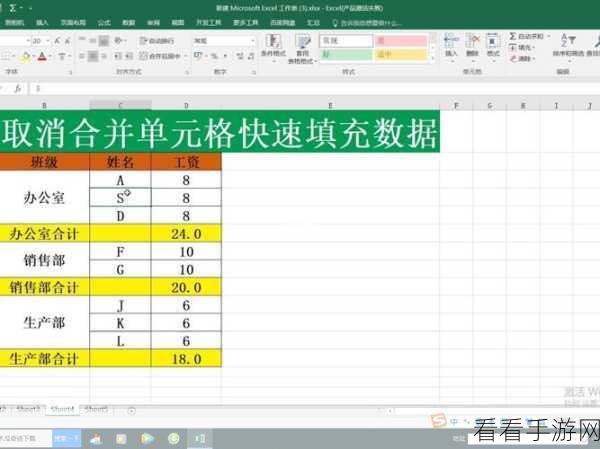The width and height of the screenshot is (600, 449).
Task: Click the text orientation icon
Action: click(119, 40)
